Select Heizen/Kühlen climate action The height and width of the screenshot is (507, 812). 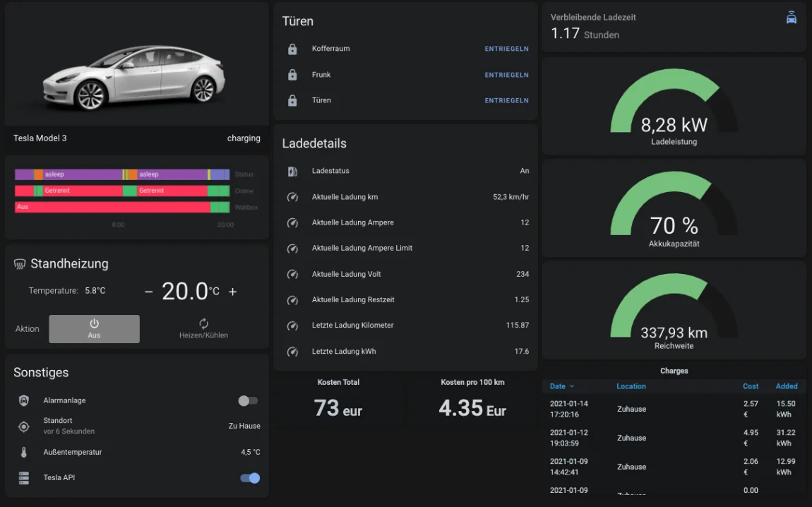click(x=203, y=329)
